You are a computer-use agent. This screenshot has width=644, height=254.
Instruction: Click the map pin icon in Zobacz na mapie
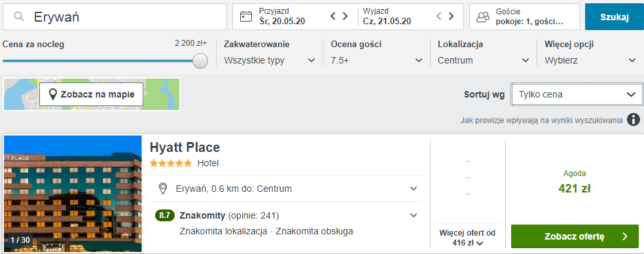click(52, 94)
